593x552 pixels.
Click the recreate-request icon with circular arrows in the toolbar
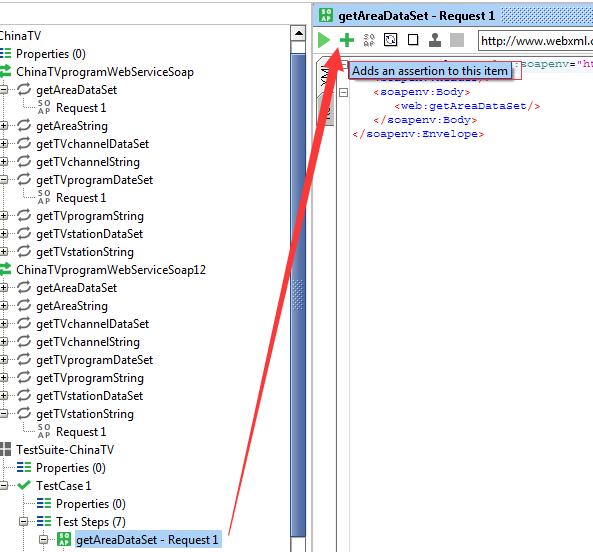pyautogui.click(x=391, y=40)
